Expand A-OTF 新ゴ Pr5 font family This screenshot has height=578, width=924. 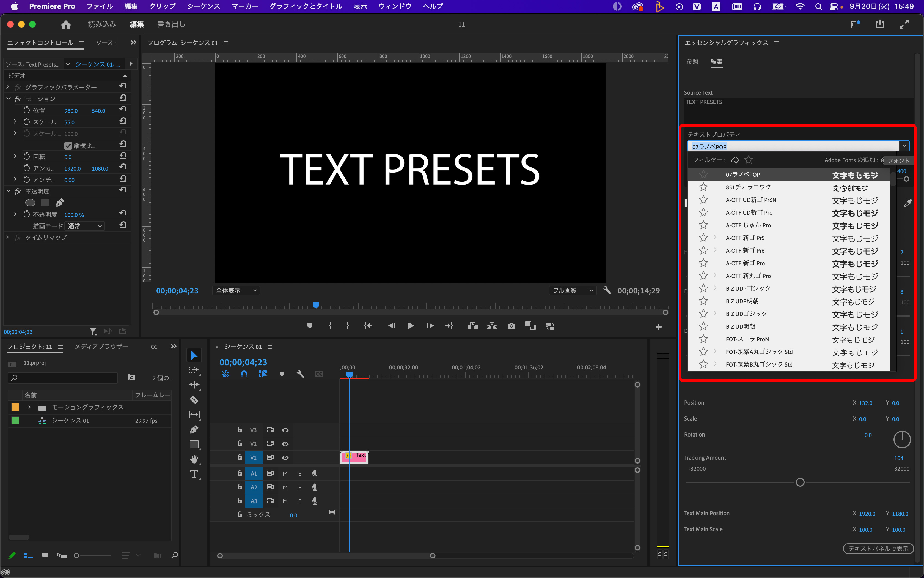coord(715,237)
